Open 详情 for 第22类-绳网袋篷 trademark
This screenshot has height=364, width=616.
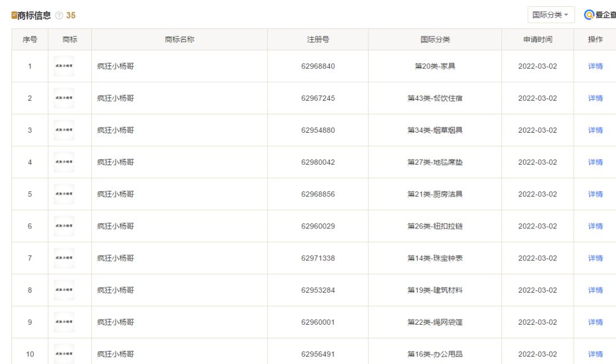(x=595, y=322)
